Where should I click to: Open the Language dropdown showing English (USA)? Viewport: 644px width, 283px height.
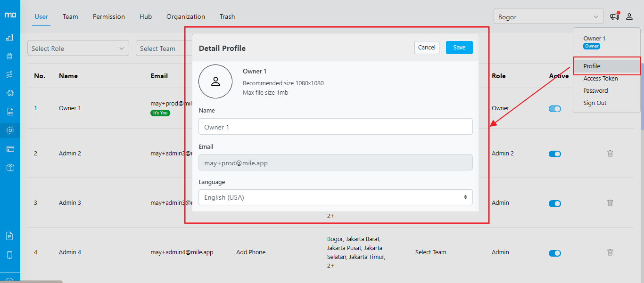coord(335,197)
